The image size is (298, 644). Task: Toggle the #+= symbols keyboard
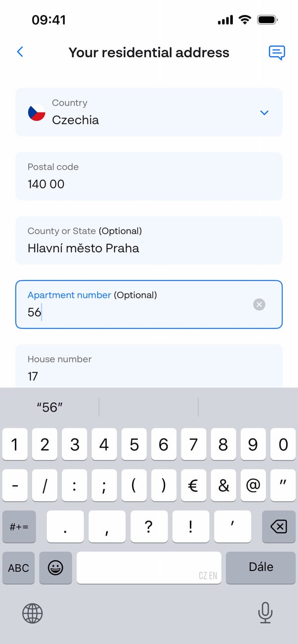tap(19, 527)
